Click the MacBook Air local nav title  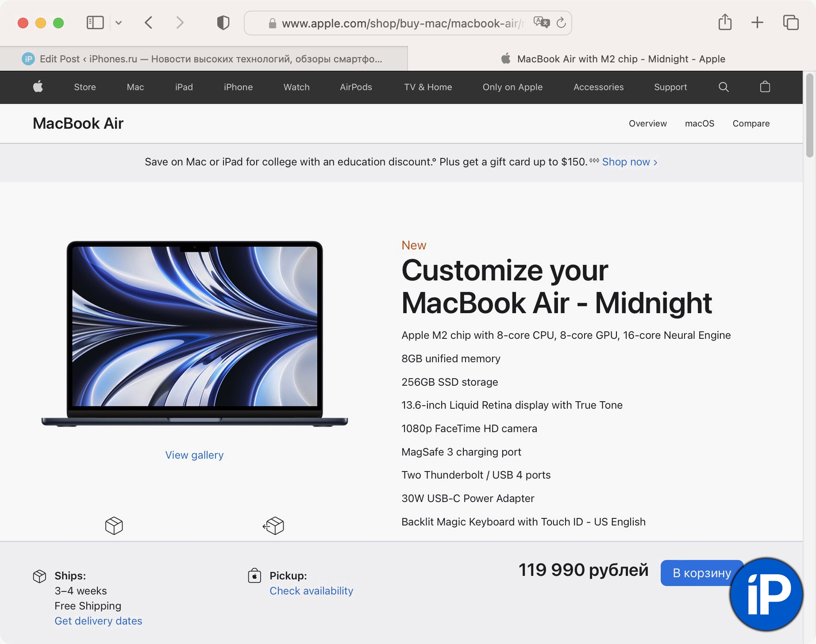click(78, 123)
